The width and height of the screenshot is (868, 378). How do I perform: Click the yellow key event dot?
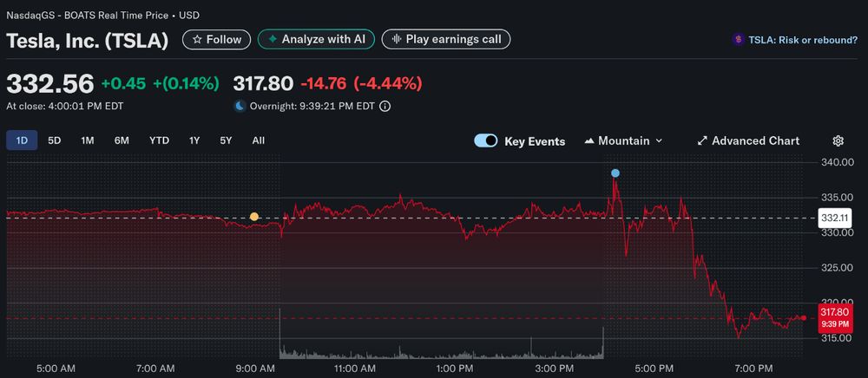point(254,217)
